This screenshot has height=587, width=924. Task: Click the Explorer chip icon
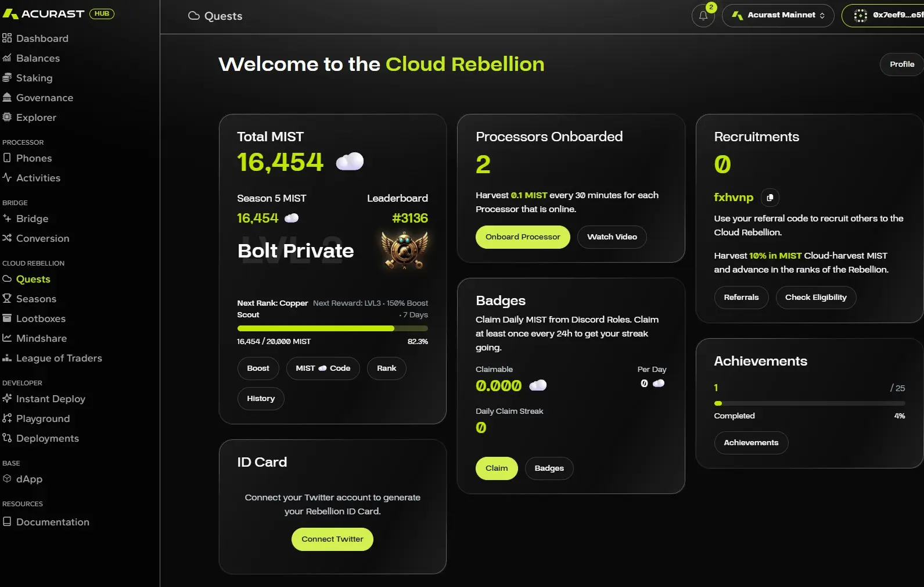[x=7, y=117]
